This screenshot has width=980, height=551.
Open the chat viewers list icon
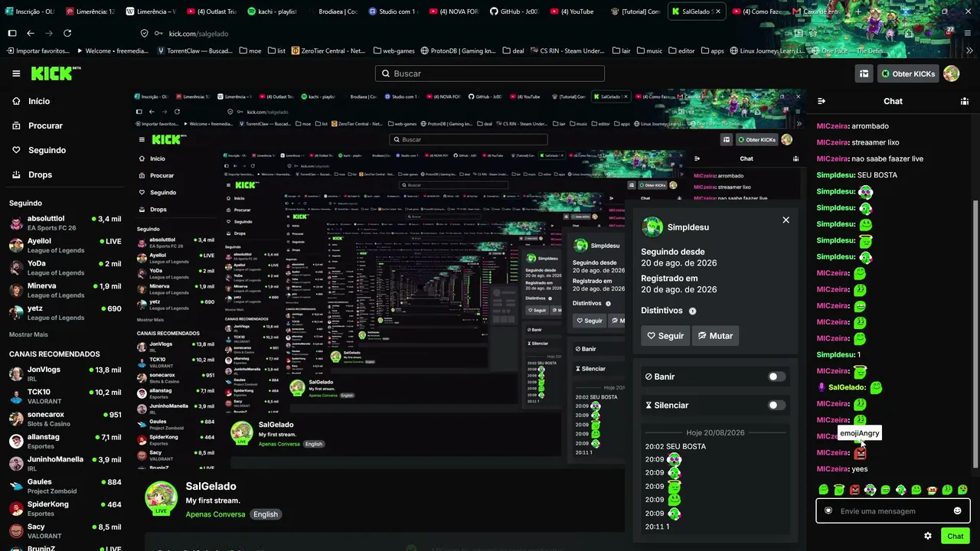tap(965, 101)
